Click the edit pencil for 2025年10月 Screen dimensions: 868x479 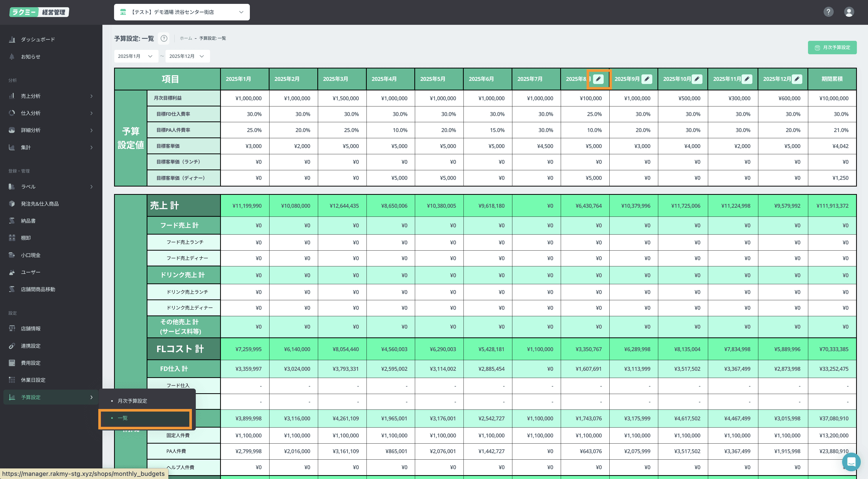click(x=697, y=79)
